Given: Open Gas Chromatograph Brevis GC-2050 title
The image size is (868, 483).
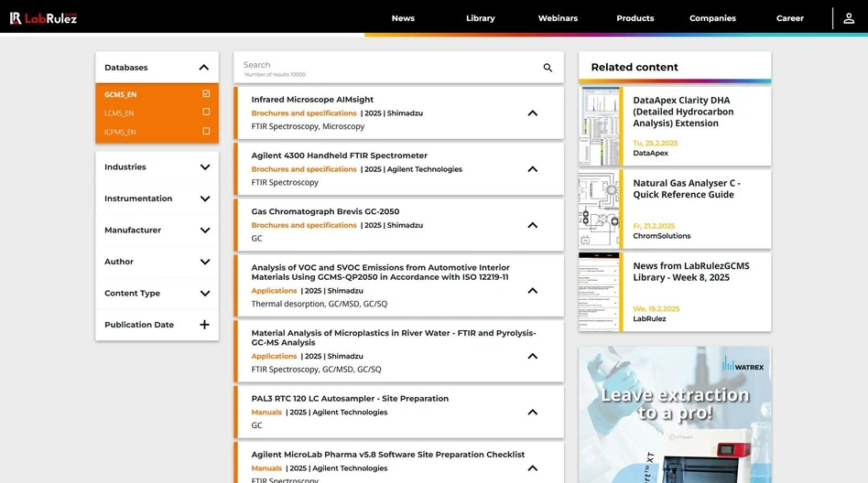Looking at the screenshot, I should tap(325, 211).
